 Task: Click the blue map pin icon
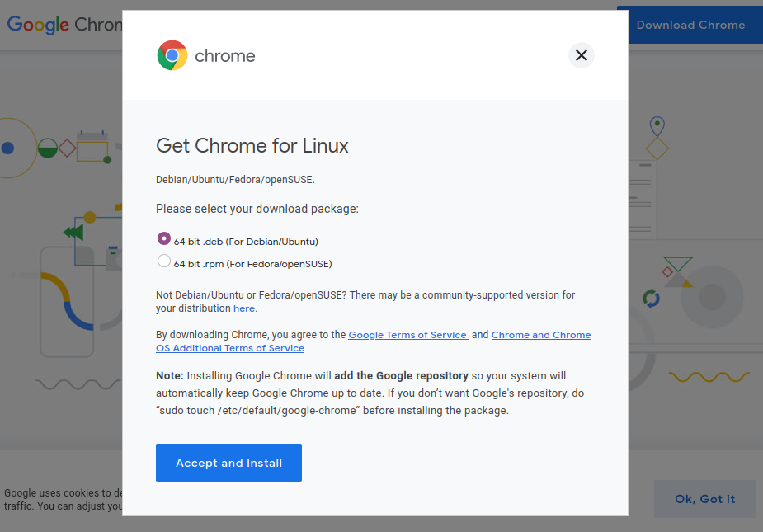(x=657, y=126)
